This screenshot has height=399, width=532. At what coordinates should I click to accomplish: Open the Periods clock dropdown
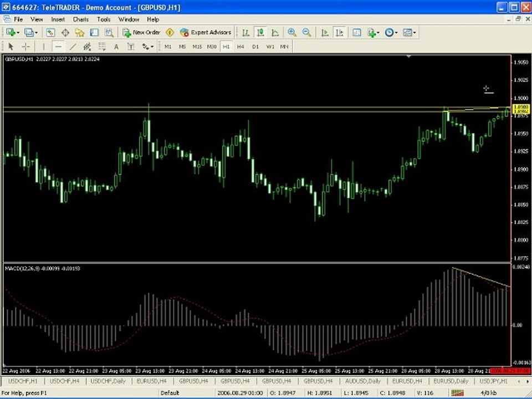click(391, 33)
